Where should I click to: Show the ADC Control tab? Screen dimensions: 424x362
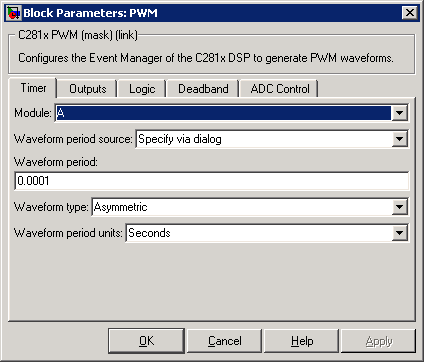[x=280, y=89]
